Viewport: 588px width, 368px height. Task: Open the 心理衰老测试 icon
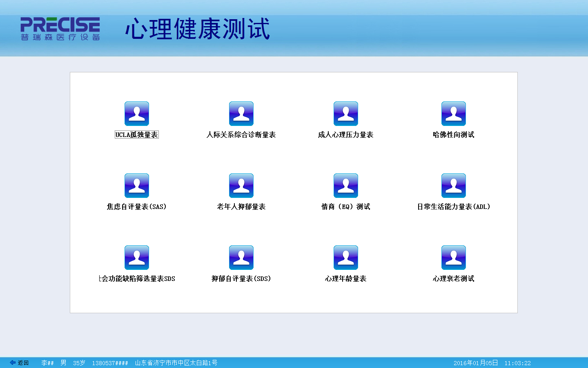pos(453,258)
